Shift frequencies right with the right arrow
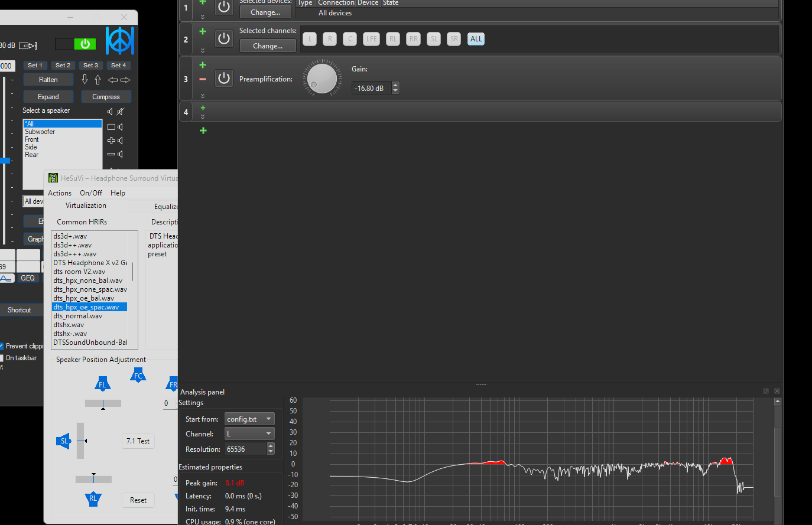 click(x=125, y=80)
